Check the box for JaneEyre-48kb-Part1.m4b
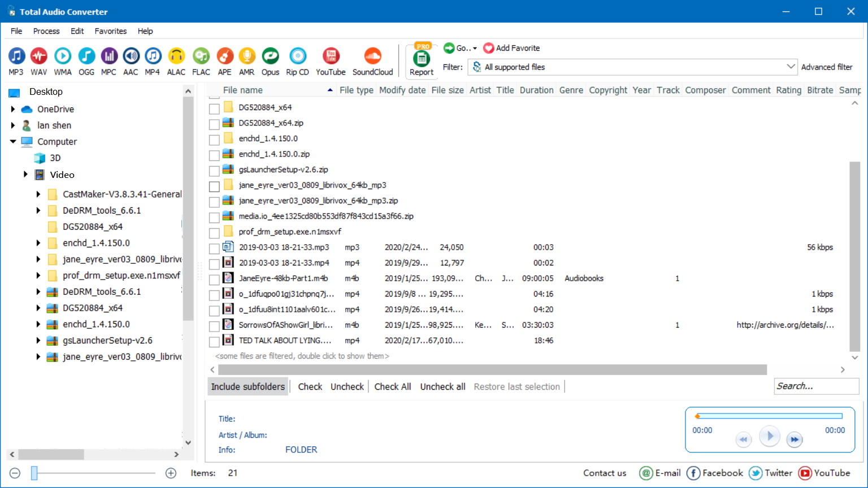The height and width of the screenshot is (488, 868). [x=214, y=280]
